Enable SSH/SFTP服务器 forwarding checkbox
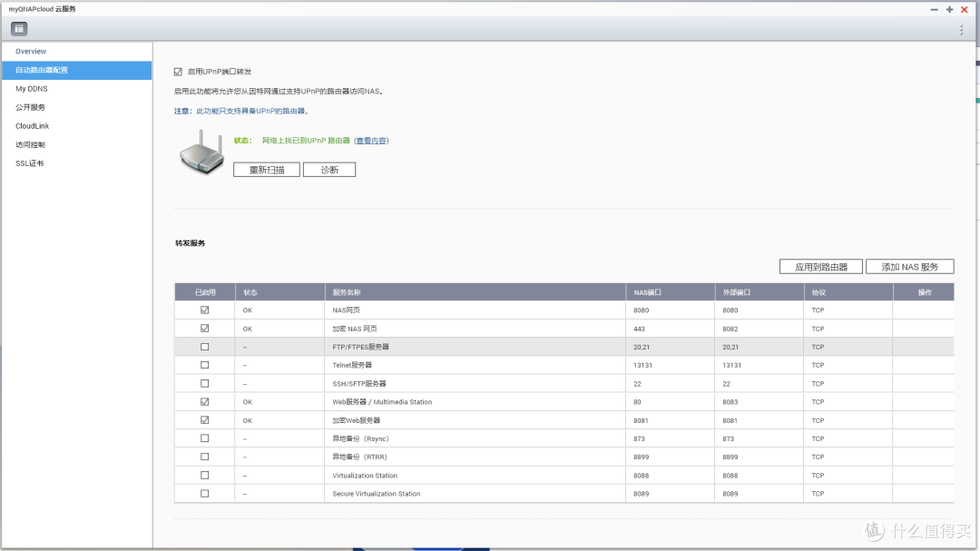The height and width of the screenshot is (551, 980). coord(204,383)
